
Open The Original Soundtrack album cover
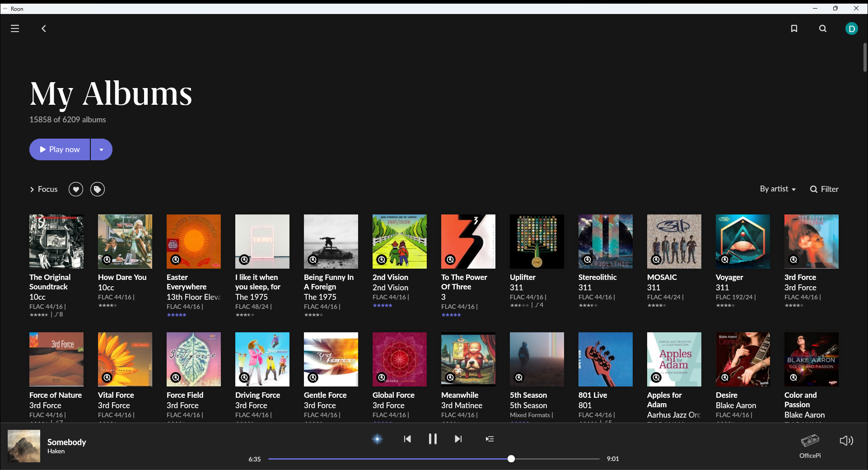(56, 242)
